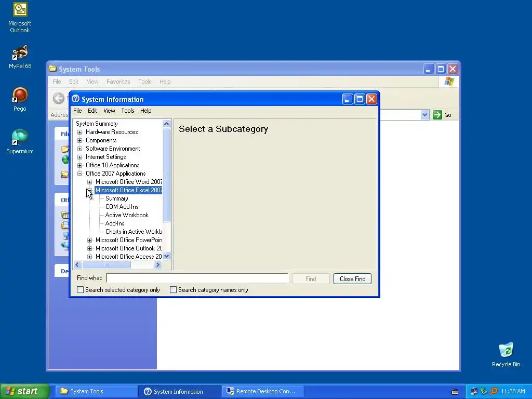The height and width of the screenshot is (399, 532).
Task: Expand the Components node
Action: coord(79,140)
